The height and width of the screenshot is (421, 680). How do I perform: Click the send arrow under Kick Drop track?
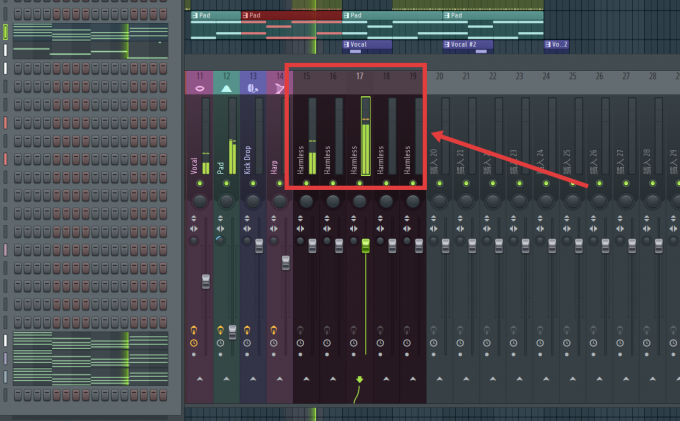click(x=253, y=379)
